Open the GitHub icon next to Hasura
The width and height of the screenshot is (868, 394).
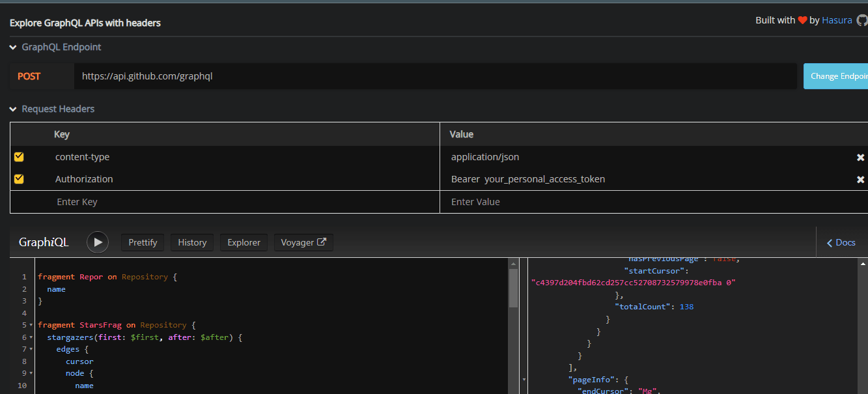(x=861, y=20)
